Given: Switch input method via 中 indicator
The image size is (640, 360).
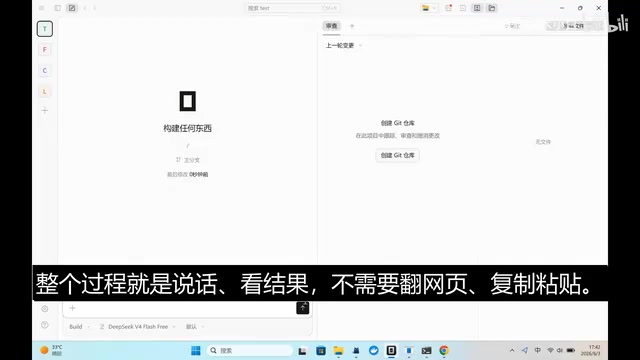Looking at the screenshot, I should tap(538, 351).
